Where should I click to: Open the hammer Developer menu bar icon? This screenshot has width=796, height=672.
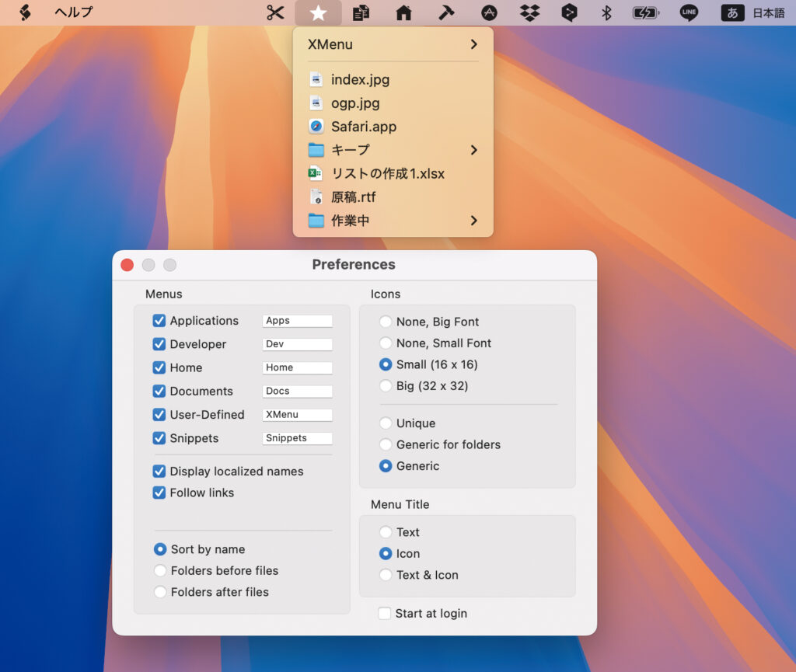click(446, 12)
